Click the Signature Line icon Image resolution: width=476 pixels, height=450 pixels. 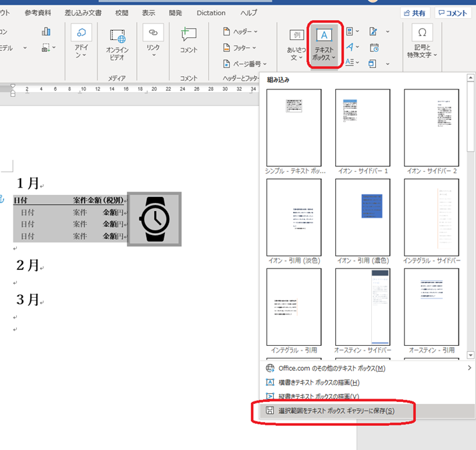tap(373, 31)
